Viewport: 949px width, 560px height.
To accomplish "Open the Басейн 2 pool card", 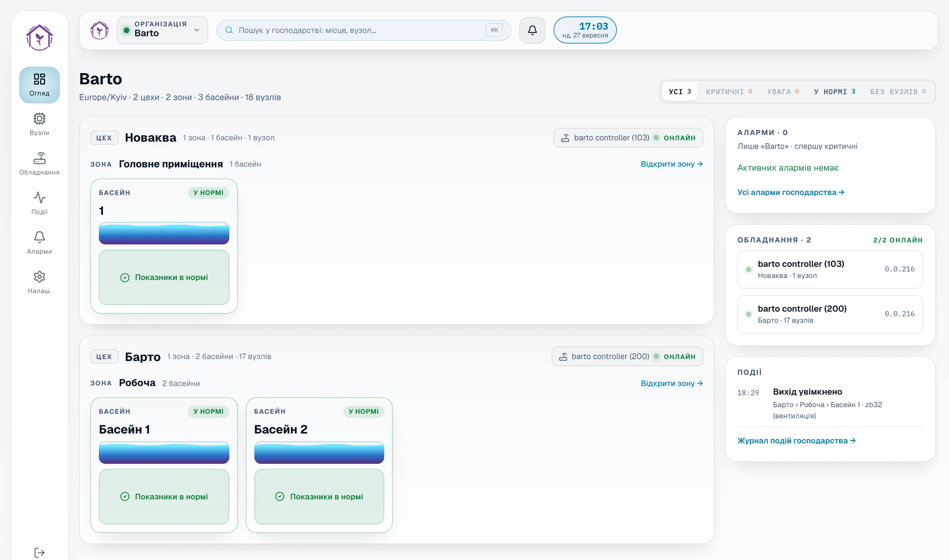I will [319, 465].
